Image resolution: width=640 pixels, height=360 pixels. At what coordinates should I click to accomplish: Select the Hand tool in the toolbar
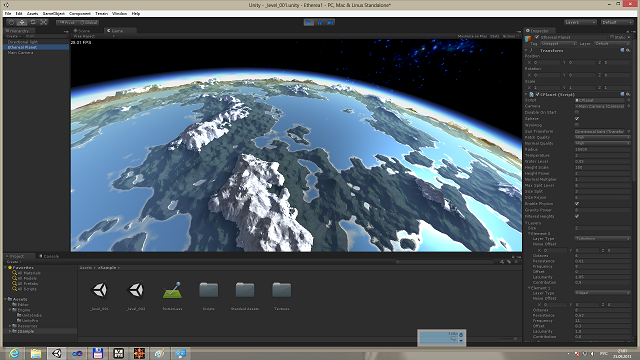pyautogui.click(x=11, y=22)
